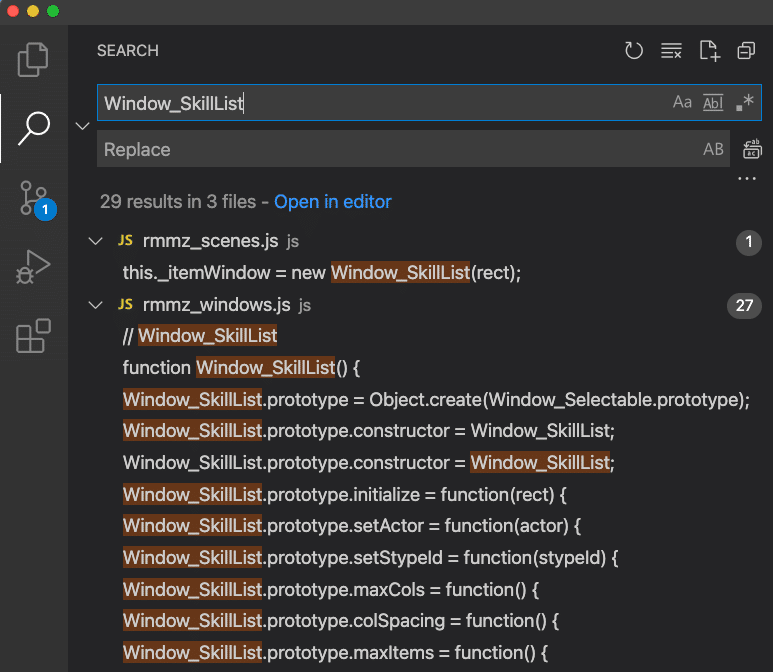Click the match count badge 1 for rmmz_scenes.js
The image size is (773, 672).
[x=749, y=242]
